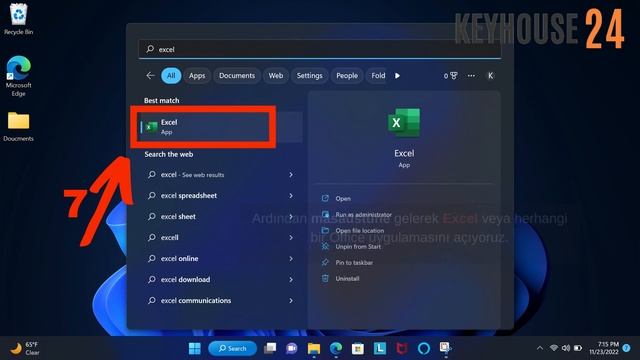Click the search box containing excel
The height and width of the screenshot is (360, 640).
[320, 49]
